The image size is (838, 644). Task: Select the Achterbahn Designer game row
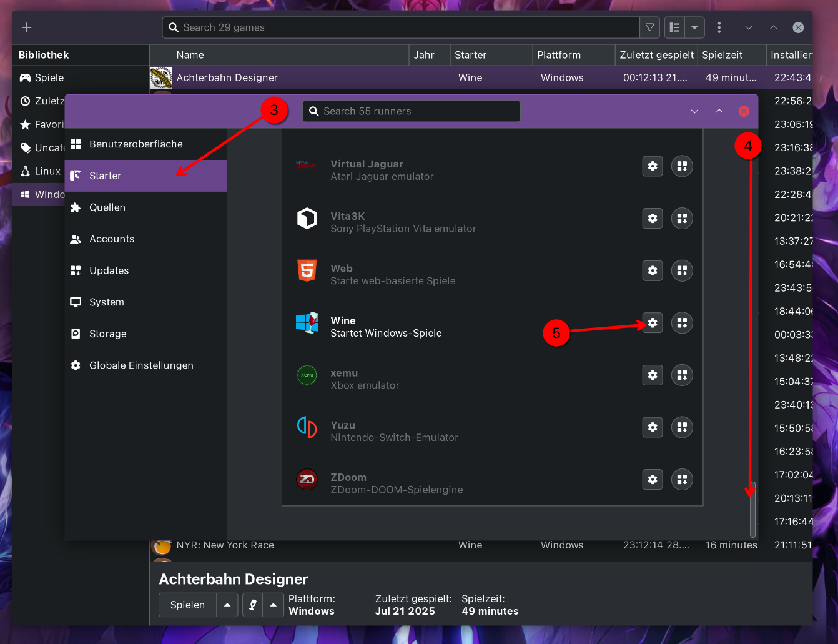[481, 77]
